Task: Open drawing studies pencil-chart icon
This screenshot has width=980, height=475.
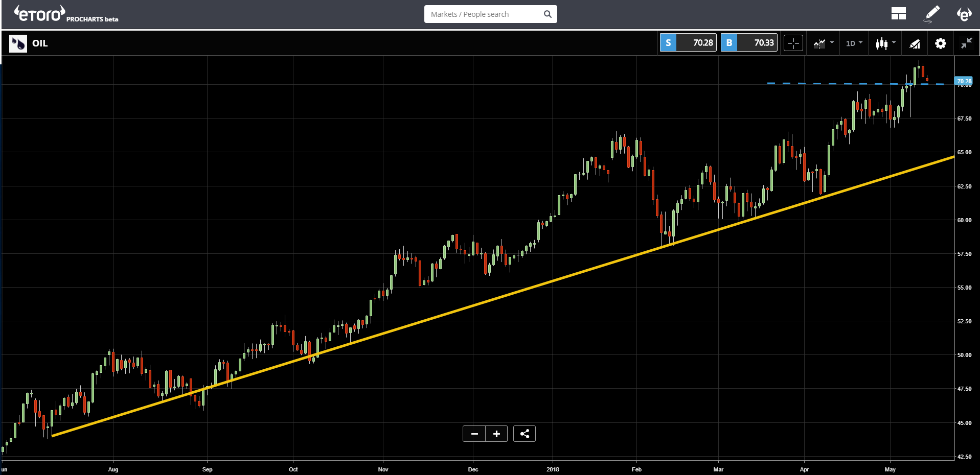Action: tap(915, 43)
